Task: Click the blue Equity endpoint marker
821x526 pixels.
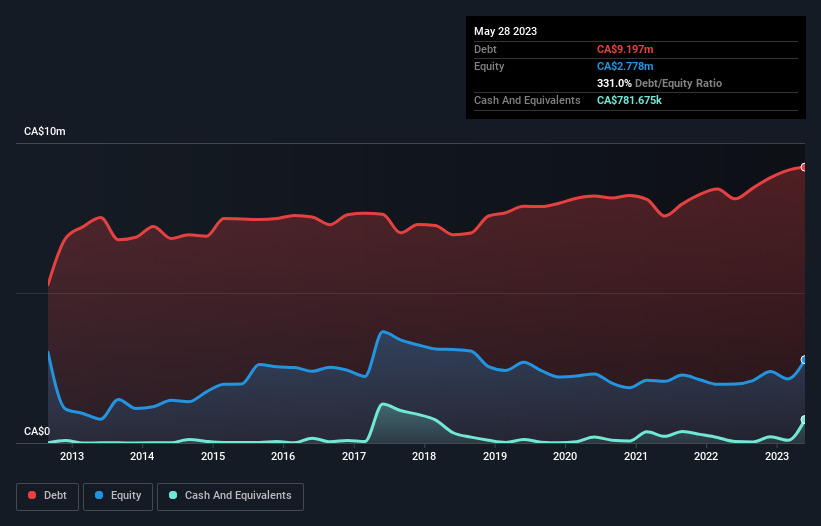Action: pyautogui.click(x=804, y=360)
